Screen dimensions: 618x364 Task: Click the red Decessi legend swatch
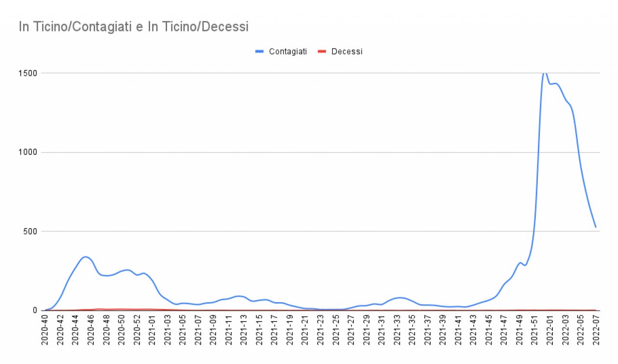323,52
